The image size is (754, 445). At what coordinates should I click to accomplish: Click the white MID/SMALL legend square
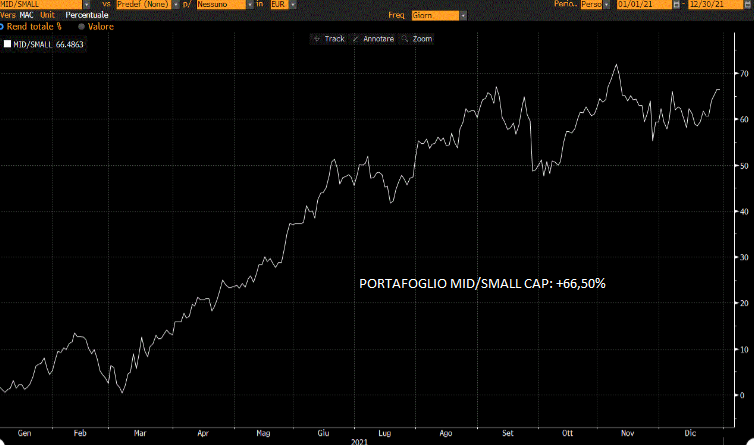click(x=8, y=44)
